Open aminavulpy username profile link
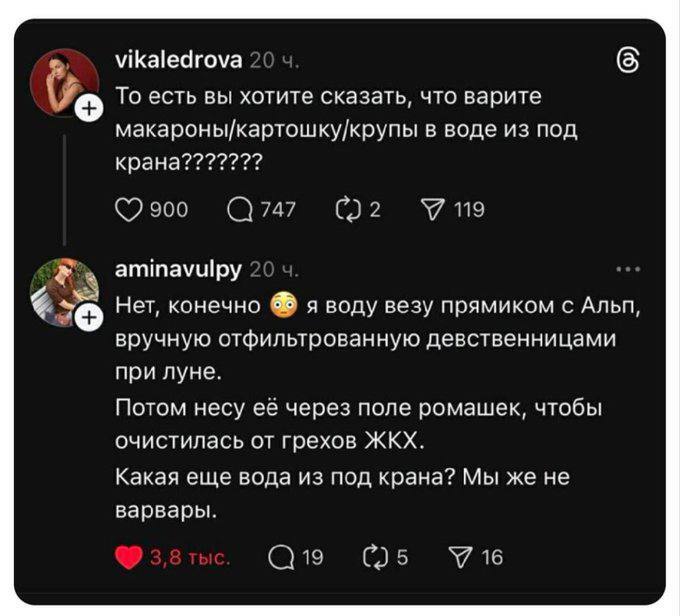680x616 pixels. tap(178, 268)
